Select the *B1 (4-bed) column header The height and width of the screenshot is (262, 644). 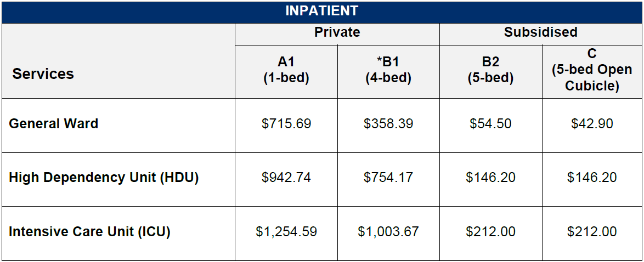(x=388, y=70)
